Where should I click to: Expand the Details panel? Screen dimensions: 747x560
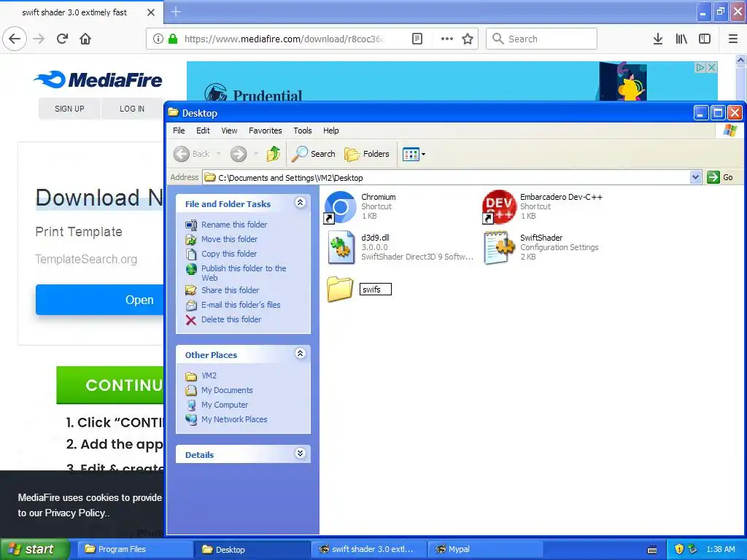[300, 454]
